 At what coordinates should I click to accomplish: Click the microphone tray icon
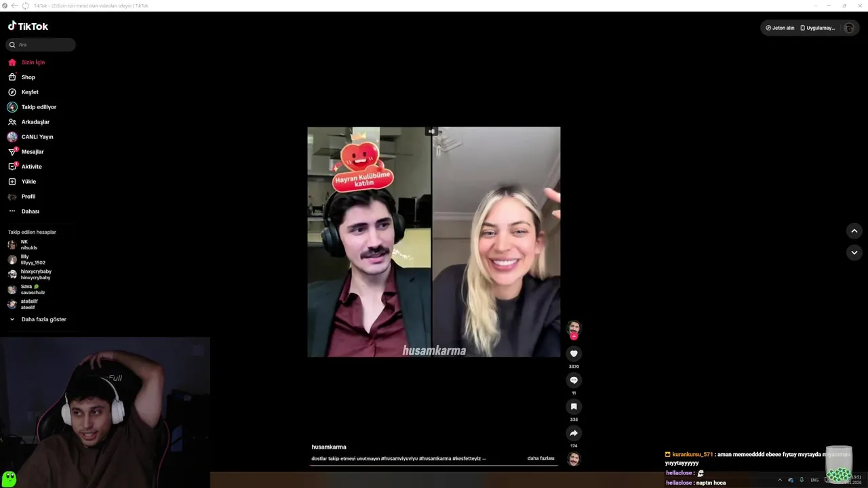tap(802, 480)
